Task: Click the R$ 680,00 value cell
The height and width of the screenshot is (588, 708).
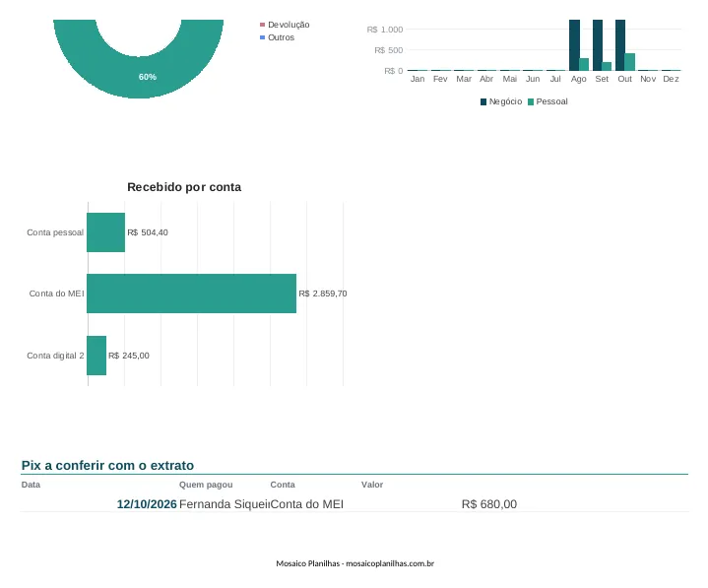Action: tap(489, 504)
